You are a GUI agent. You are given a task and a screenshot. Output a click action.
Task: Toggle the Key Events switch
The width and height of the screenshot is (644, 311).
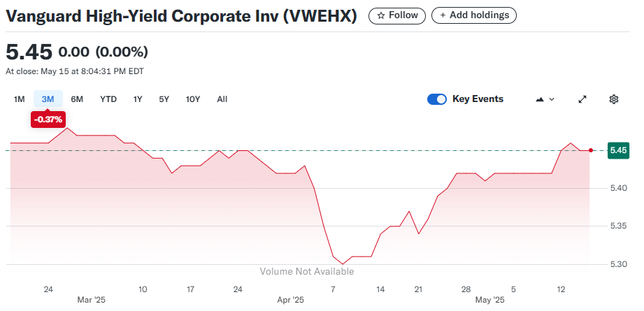(x=436, y=99)
